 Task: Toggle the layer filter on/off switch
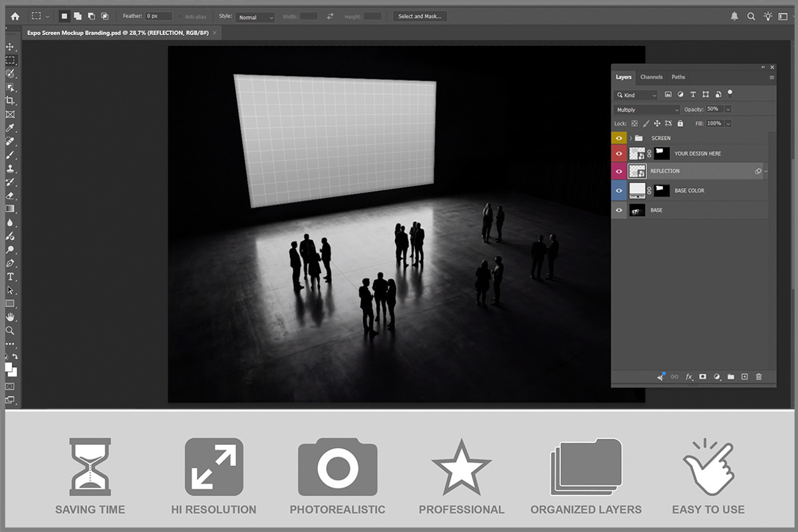tap(730, 94)
